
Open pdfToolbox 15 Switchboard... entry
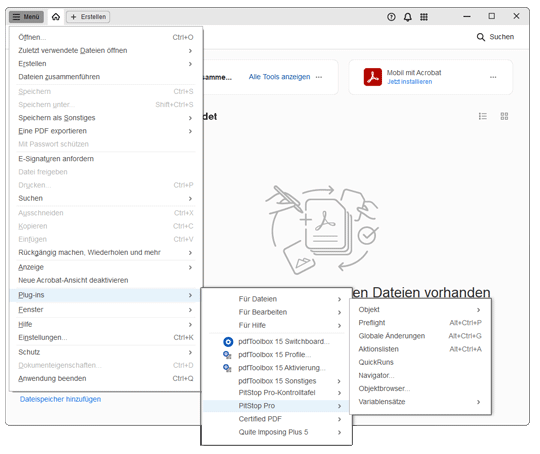pyautogui.click(x=277, y=341)
